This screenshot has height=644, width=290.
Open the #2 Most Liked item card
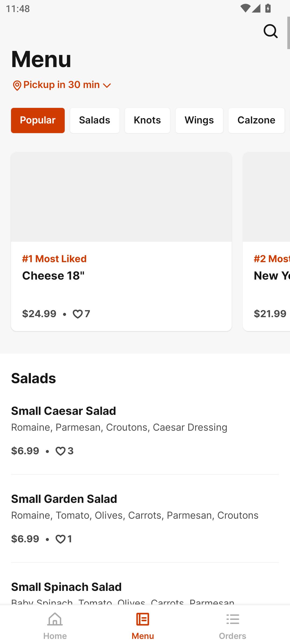click(266, 241)
